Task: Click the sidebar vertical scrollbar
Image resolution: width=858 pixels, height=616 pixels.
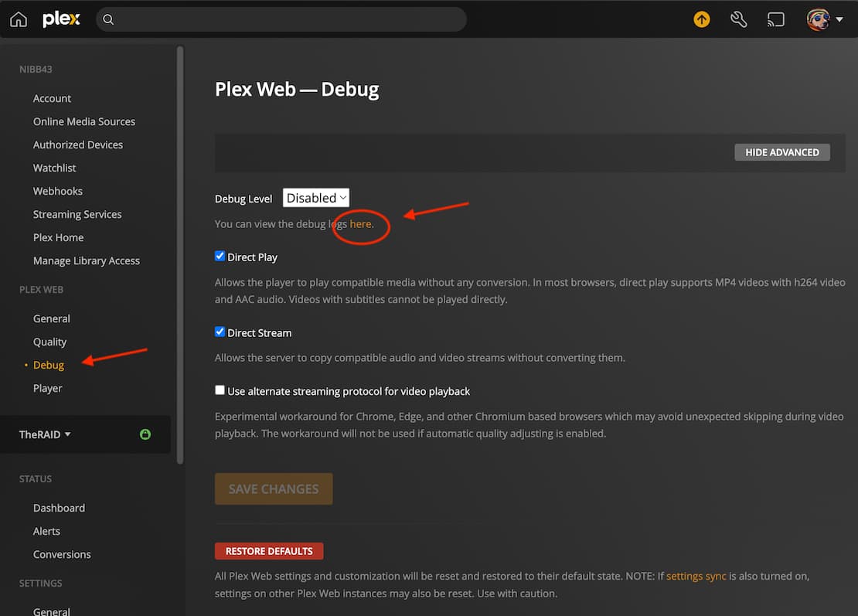Action: pos(180,255)
